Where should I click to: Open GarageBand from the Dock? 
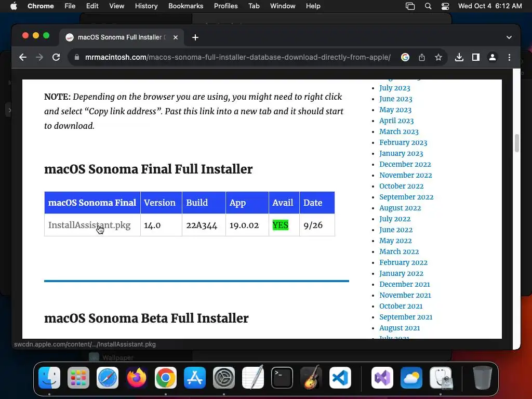(x=311, y=377)
